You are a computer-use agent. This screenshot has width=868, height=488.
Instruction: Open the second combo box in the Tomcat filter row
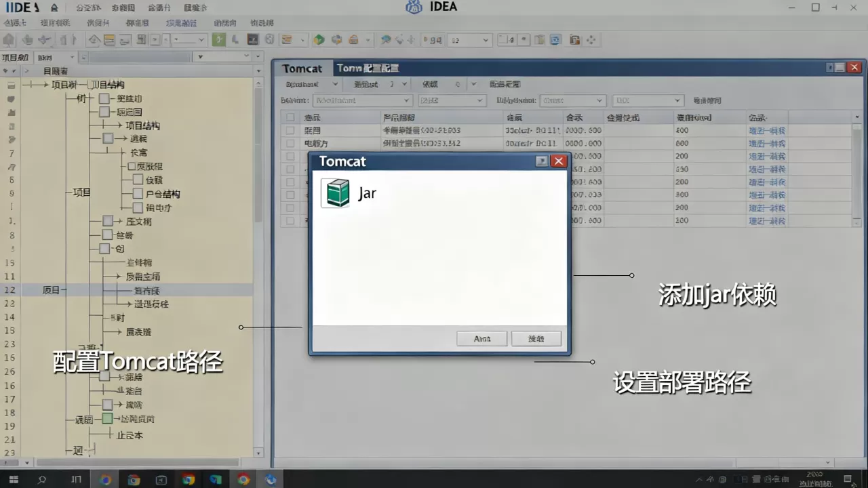[x=452, y=100]
